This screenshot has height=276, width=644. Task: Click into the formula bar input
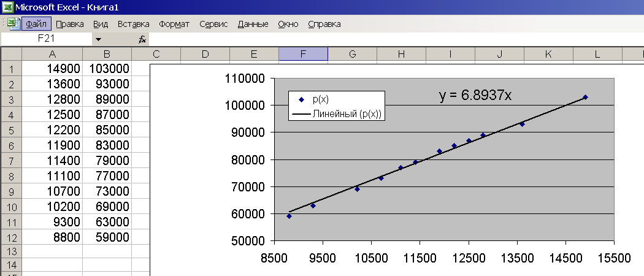(x=396, y=39)
